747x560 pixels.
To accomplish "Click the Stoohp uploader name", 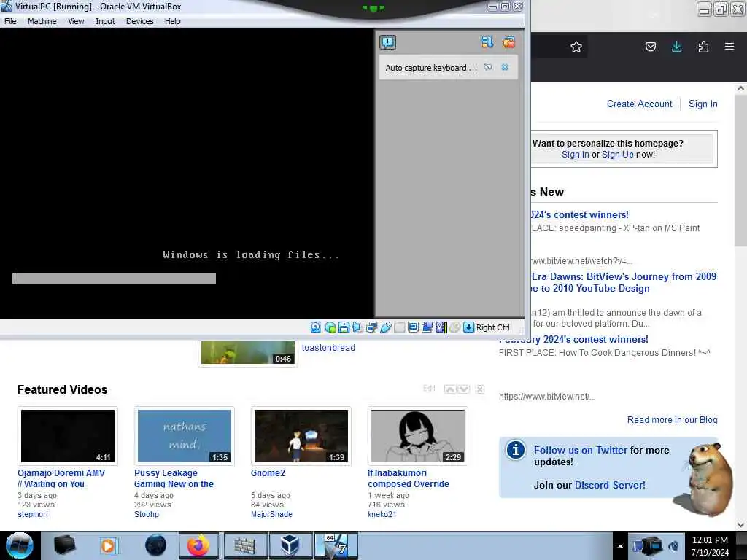I will click(146, 514).
